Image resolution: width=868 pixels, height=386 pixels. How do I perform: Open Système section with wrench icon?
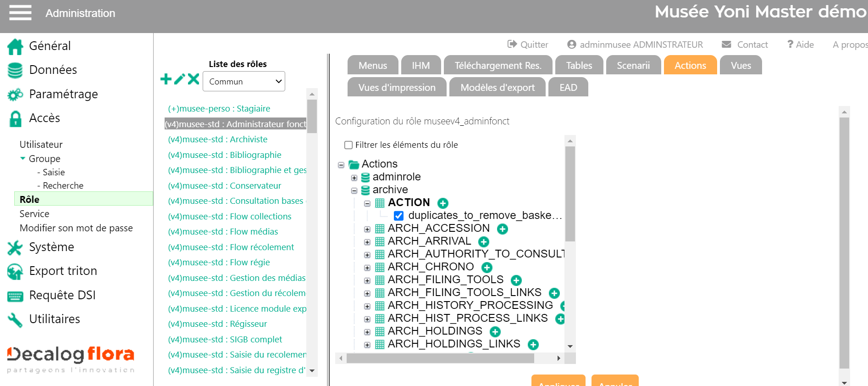(15, 247)
